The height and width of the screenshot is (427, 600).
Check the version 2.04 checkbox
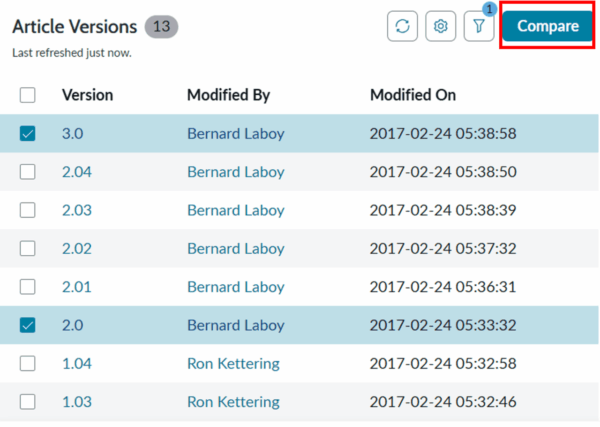click(x=28, y=172)
